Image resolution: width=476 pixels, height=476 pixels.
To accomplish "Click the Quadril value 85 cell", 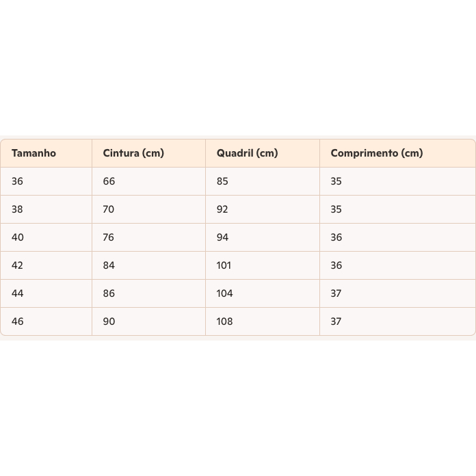I will [x=223, y=181].
